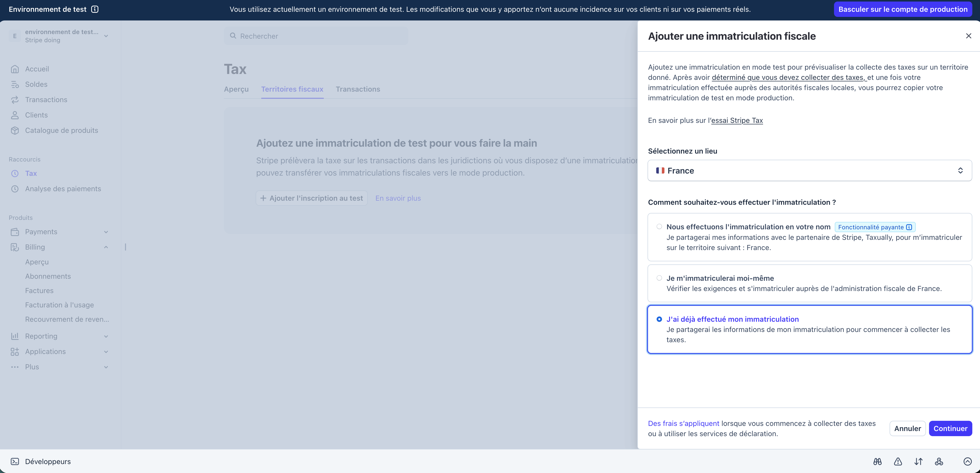Click the Développeurs label in bottom bar

click(x=48, y=461)
